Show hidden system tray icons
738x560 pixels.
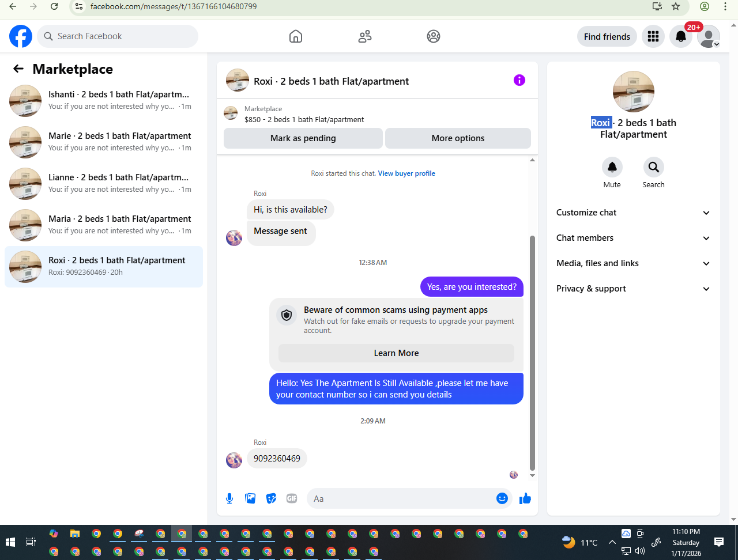pos(612,542)
